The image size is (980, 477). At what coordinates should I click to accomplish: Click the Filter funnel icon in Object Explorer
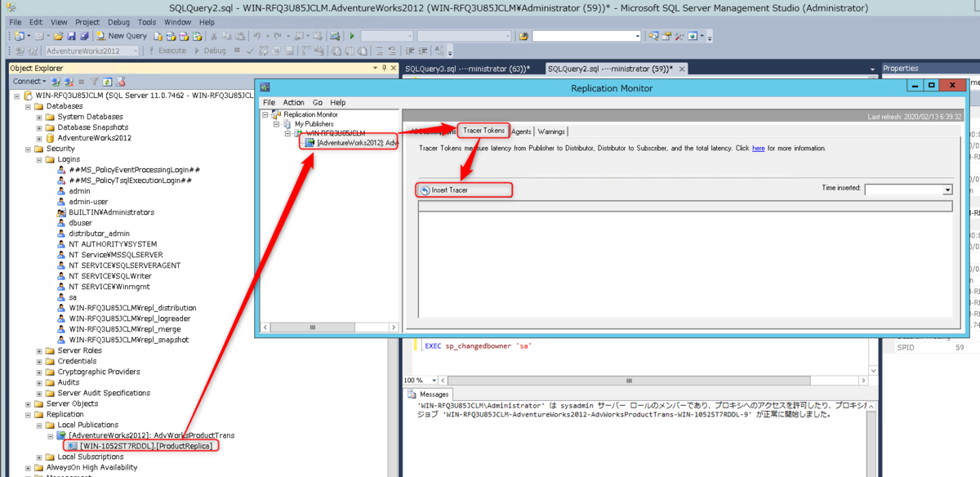pos(95,81)
